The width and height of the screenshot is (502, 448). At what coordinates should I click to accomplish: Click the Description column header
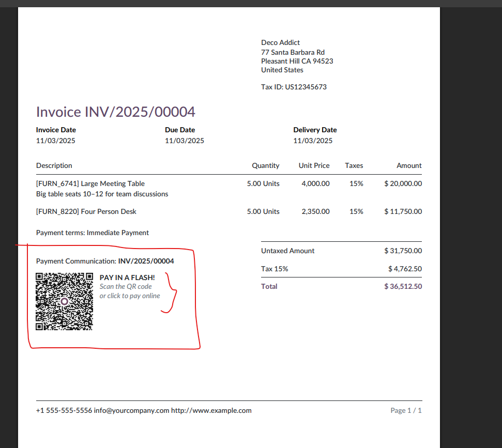click(x=54, y=165)
